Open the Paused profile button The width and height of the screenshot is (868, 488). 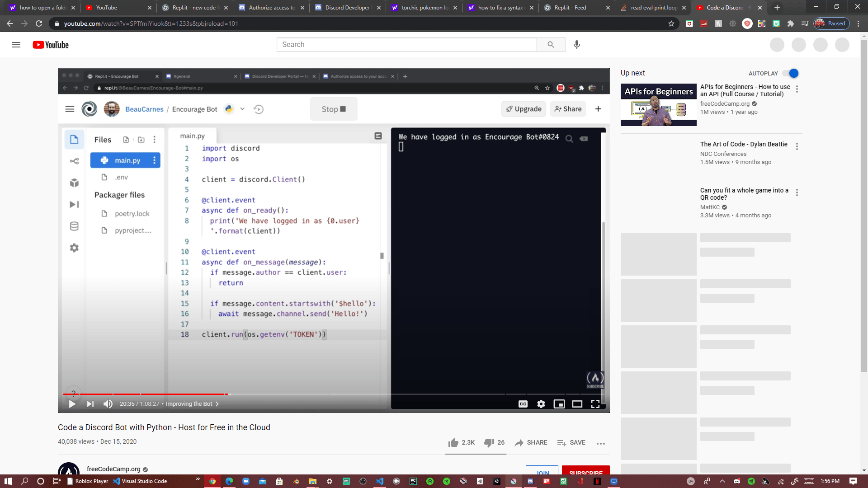pyautogui.click(x=831, y=23)
